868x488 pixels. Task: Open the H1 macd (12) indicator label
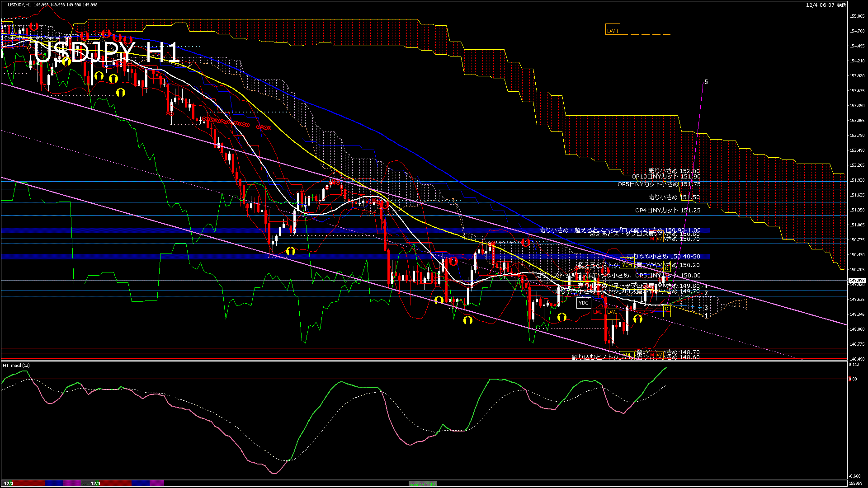pyautogui.click(x=17, y=365)
